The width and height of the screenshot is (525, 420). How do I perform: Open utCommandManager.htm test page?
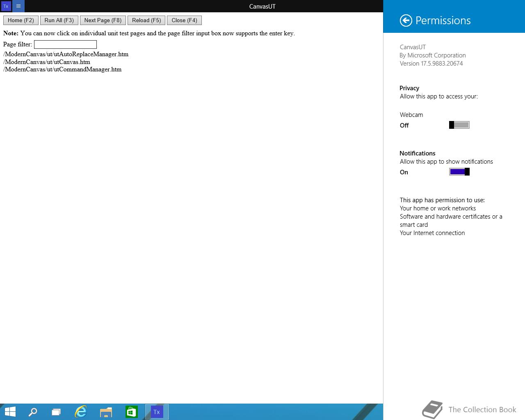point(62,69)
